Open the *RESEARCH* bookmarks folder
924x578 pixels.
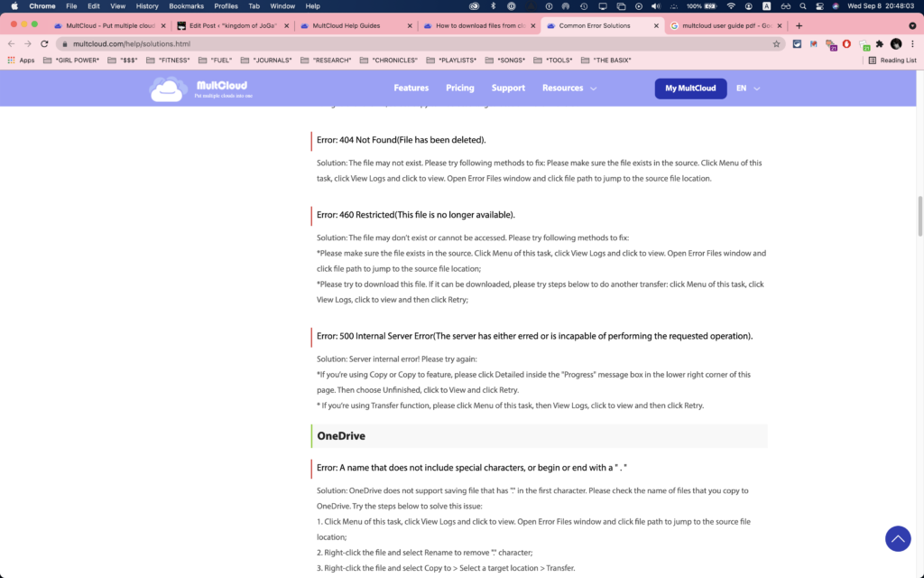(326, 61)
